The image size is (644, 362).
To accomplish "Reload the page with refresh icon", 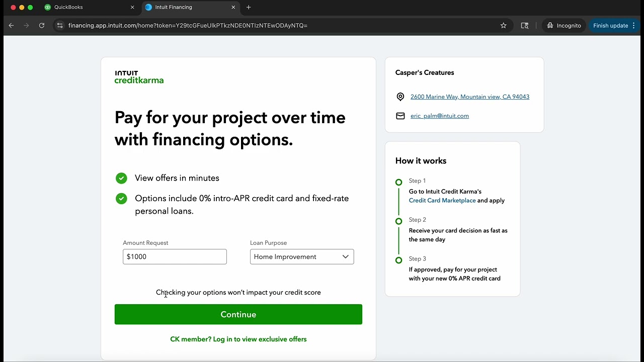I will (42, 26).
